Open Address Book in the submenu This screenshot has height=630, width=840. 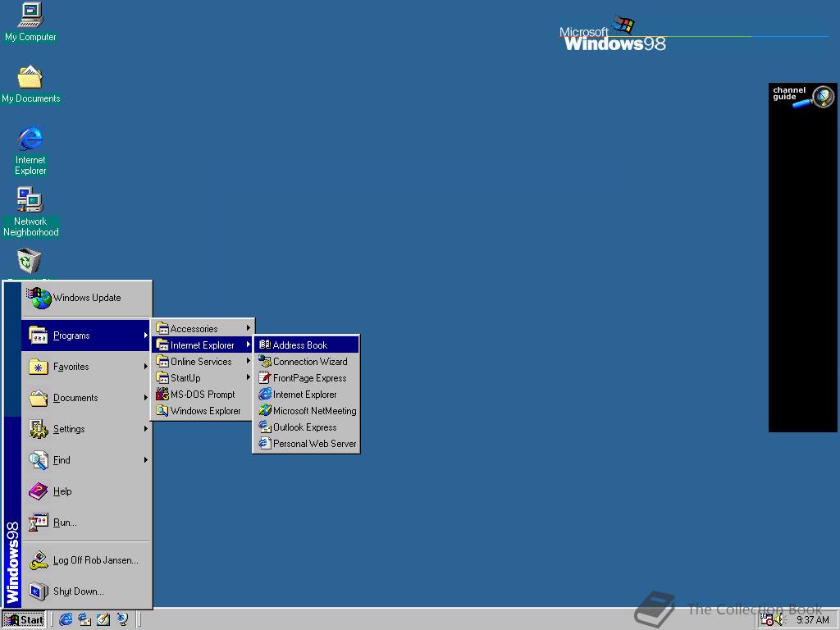click(307, 345)
